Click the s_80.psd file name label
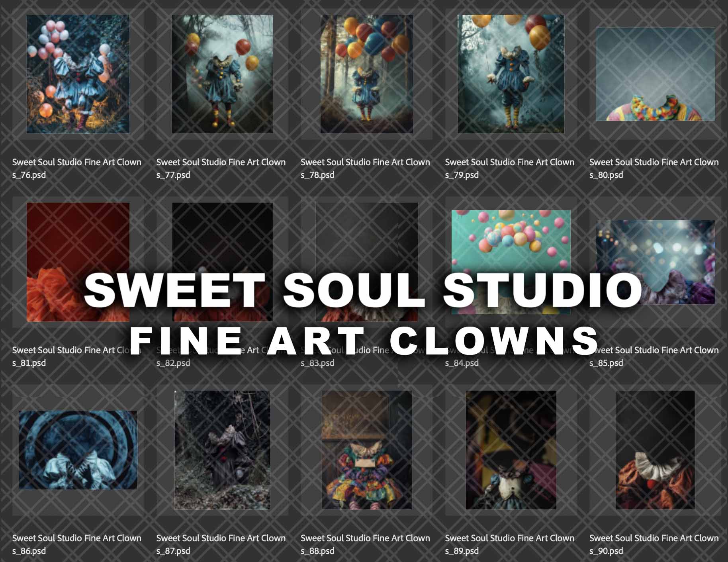Screen dimensions: 728x562 tap(654, 168)
